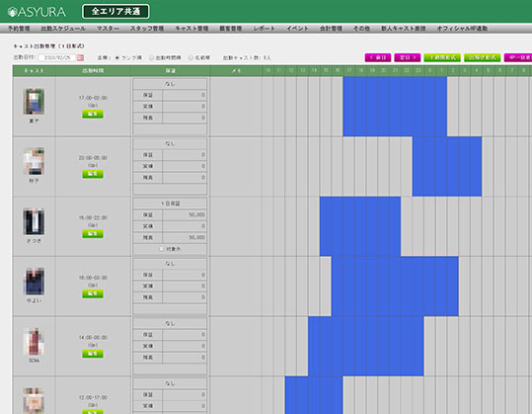Click the 保証 column header
The height and width of the screenshot is (414, 532).
click(171, 70)
